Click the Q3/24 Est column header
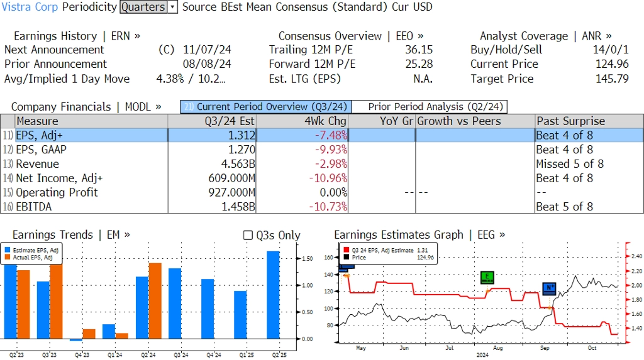The image size is (644, 360). [x=212, y=121]
